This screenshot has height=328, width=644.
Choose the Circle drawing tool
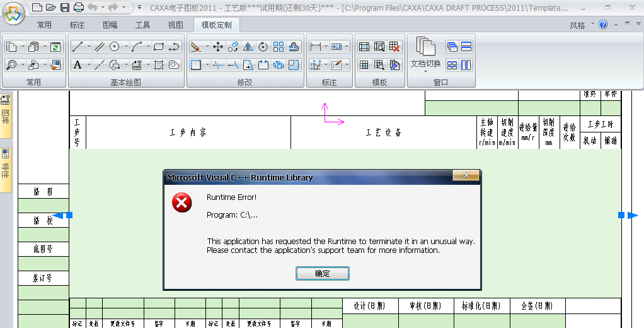click(x=115, y=47)
